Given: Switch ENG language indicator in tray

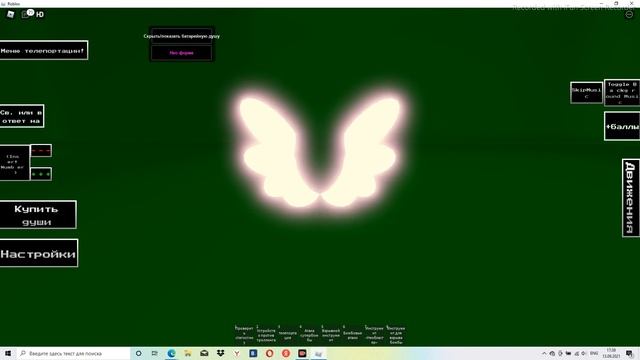Looking at the screenshot, I should [x=594, y=353].
